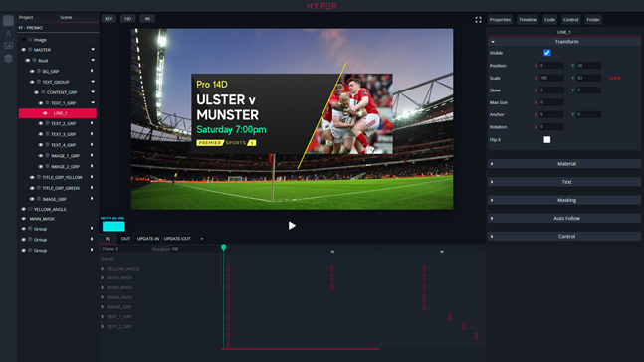
Task: Toggle fullscreen preview icon
Action: (478, 20)
